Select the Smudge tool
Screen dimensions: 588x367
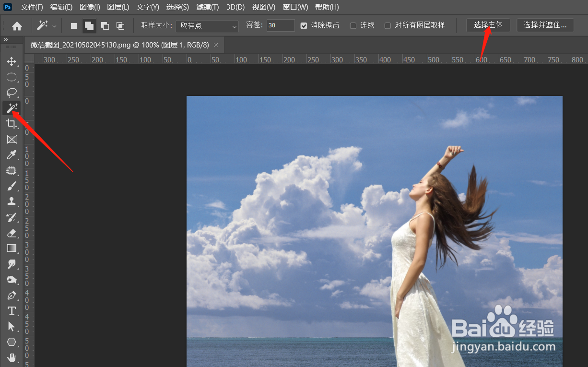(12, 264)
